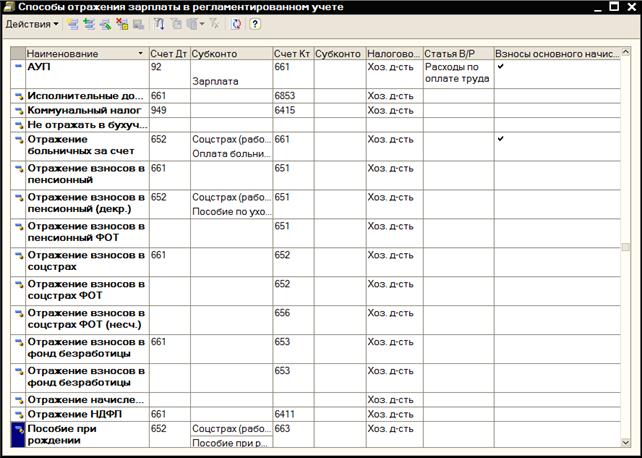The height and width of the screenshot is (458, 642).
Task: Click the row icon next to Пособие при рождении
Action: (x=17, y=434)
